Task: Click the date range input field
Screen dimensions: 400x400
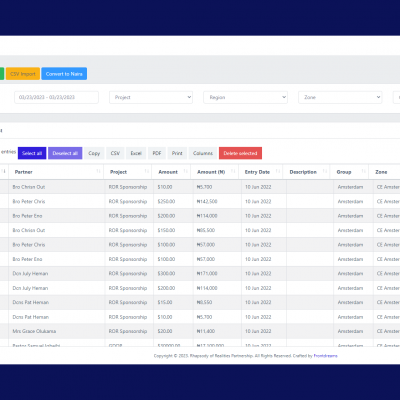Action: click(x=56, y=97)
